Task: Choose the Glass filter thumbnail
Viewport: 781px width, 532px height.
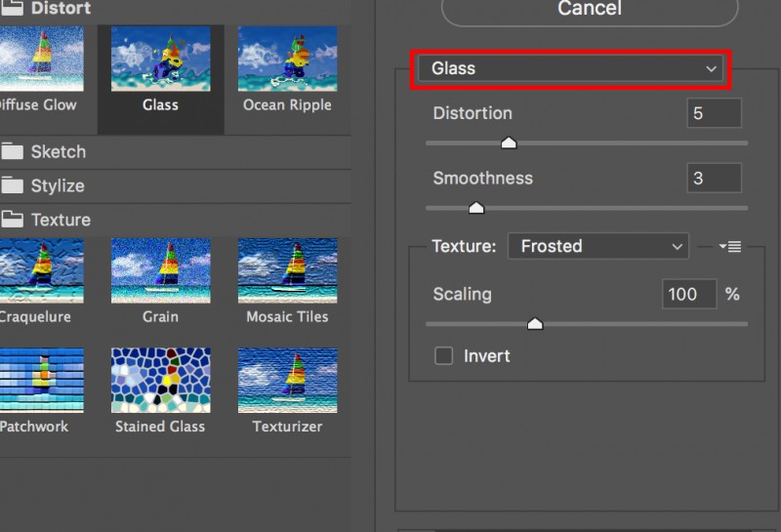Action: click(x=160, y=60)
